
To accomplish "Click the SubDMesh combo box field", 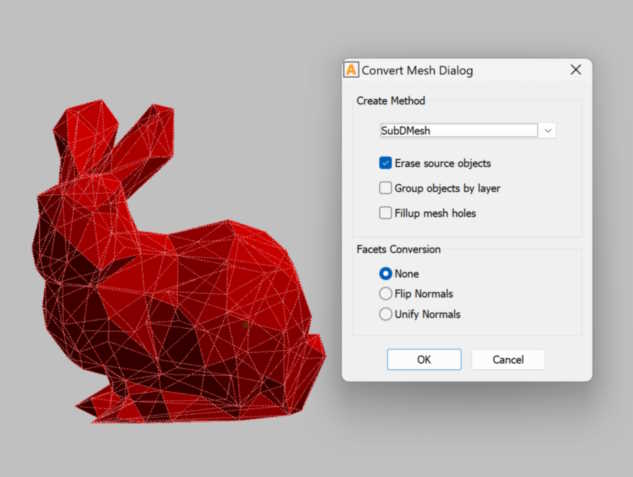I will 459,130.
